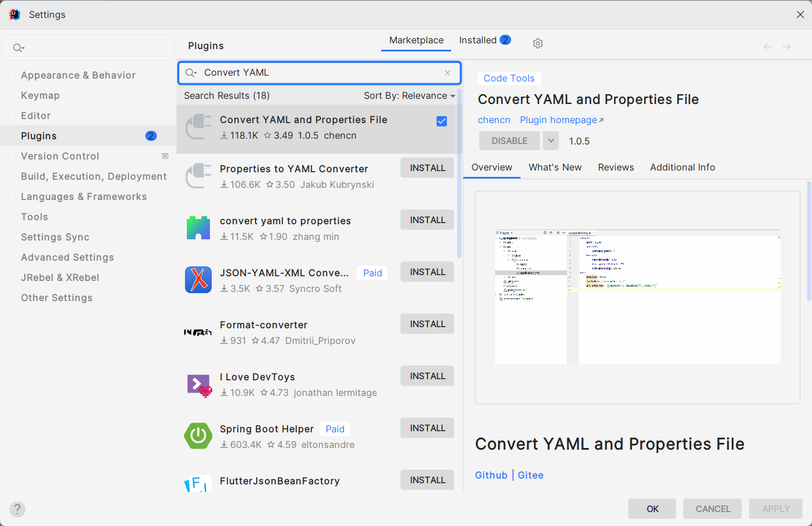Click the magnifier icon in the plugin search field
The height and width of the screenshot is (526, 812).
(191, 73)
